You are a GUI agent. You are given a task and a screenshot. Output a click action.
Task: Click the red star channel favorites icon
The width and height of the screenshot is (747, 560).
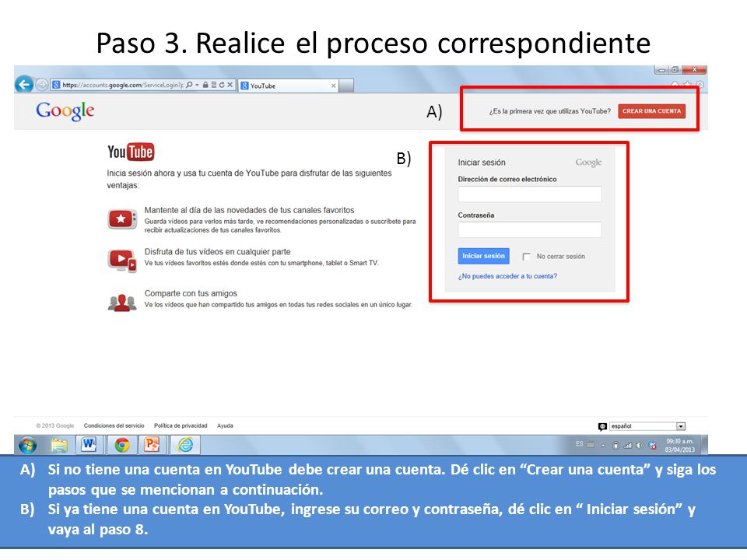coord(122,219)
